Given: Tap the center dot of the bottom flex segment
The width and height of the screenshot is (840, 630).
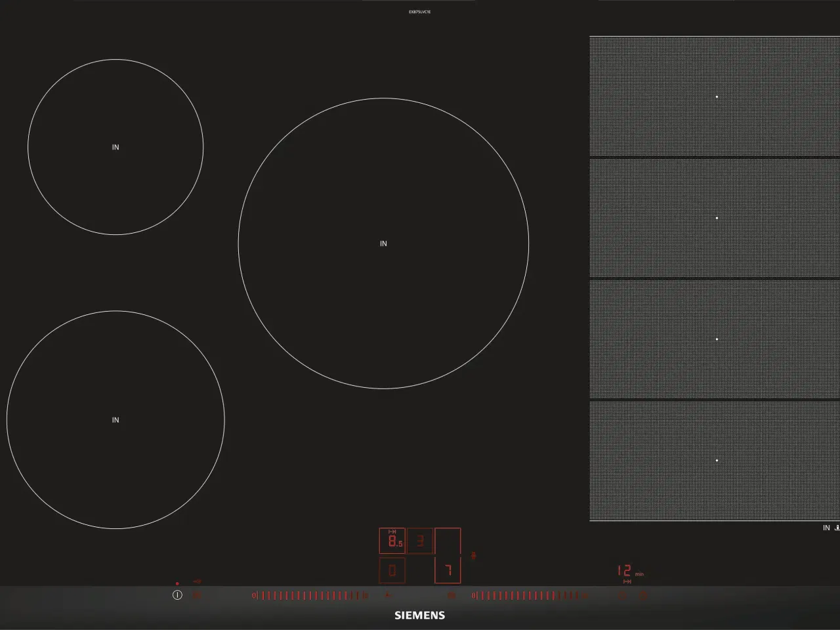Looking at the screenshot, I should pyautogui.click(x=717, y=460).
